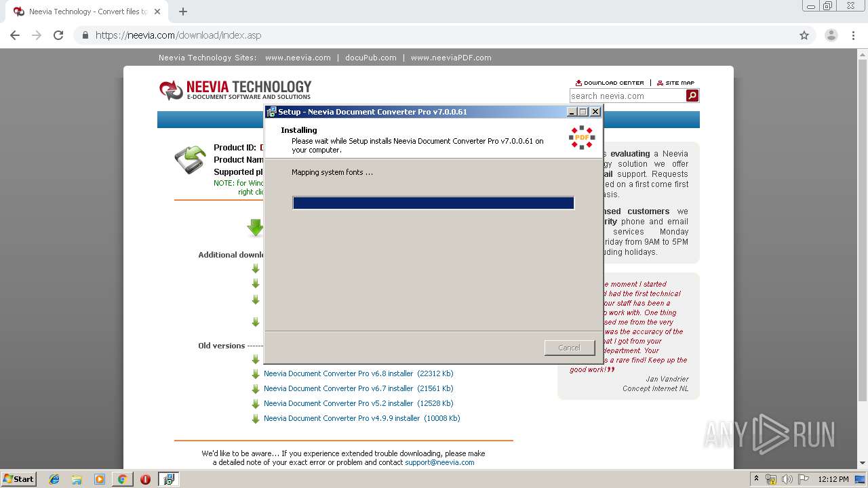Click the hard drive product icon

pos(191,160)
